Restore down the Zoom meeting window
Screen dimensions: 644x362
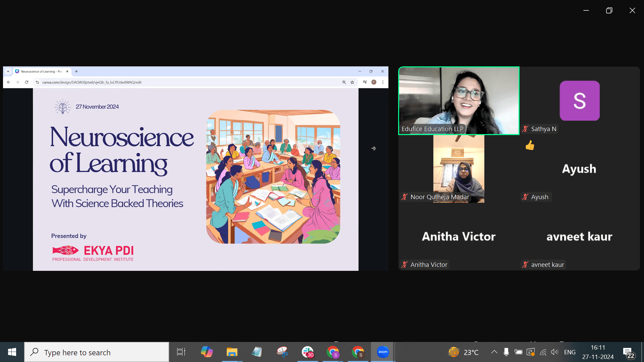pos(609,10)
